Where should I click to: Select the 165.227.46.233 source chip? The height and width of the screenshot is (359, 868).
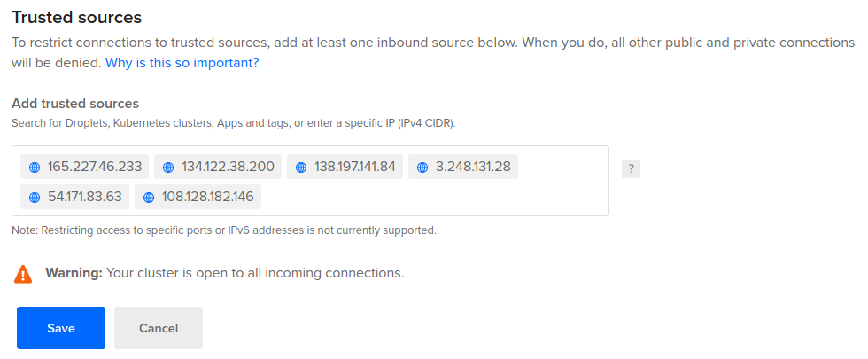[85, 167]
